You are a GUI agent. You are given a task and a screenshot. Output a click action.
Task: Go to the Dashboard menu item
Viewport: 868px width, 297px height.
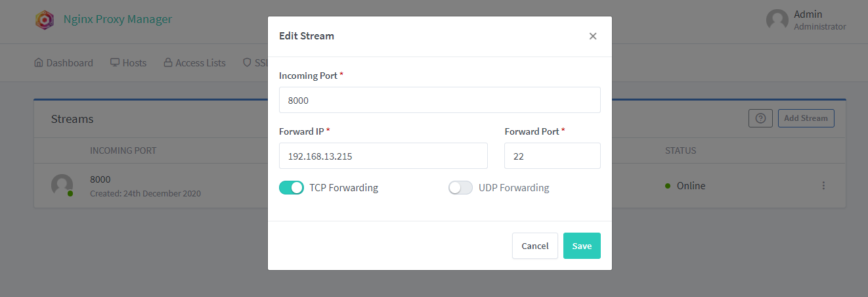[x=69, y=63]
